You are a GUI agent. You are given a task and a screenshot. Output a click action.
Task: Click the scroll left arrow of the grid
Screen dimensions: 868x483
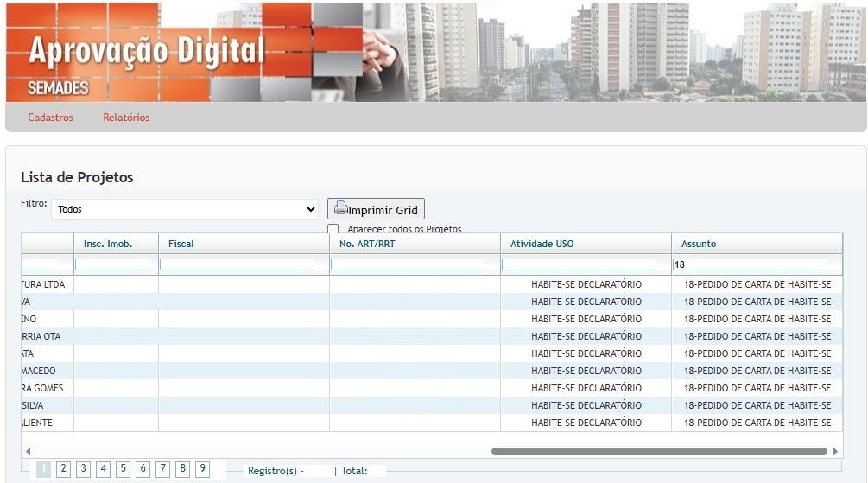tap(28, 451)
